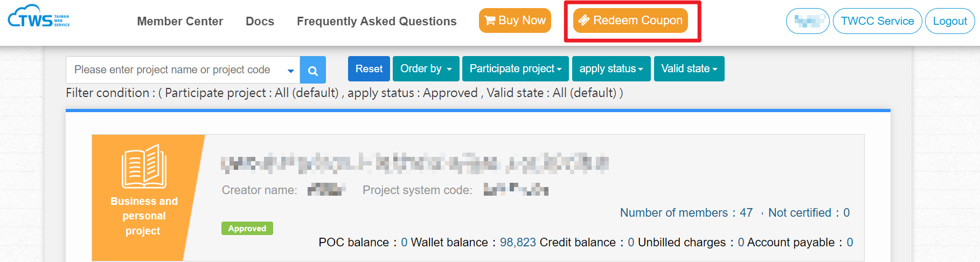This screenshot has height=262, width=980.
Task: Click the ticket icon on Redeem Coupon
Action: pyautogui.click(x=583, y=20)
